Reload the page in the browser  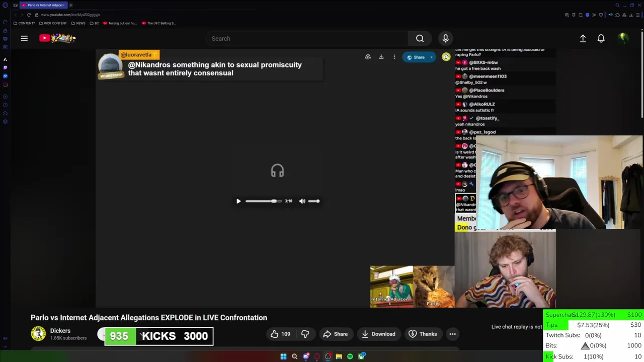click(x=29, y=15)
